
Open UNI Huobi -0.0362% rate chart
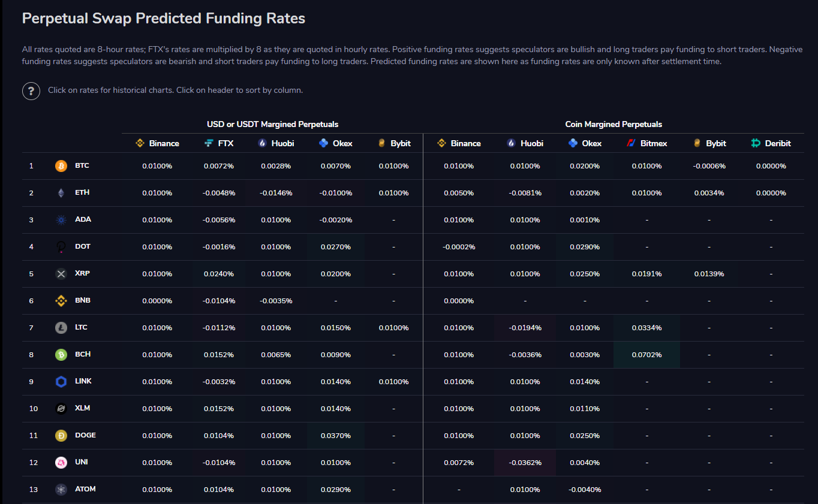coord(525,463)
